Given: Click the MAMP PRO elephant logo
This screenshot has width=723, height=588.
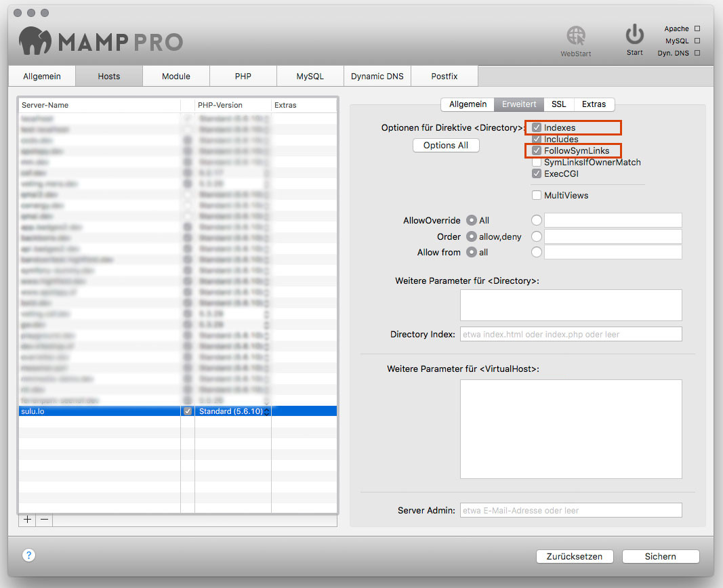Looking at the screenshot, I should [35, 41].
